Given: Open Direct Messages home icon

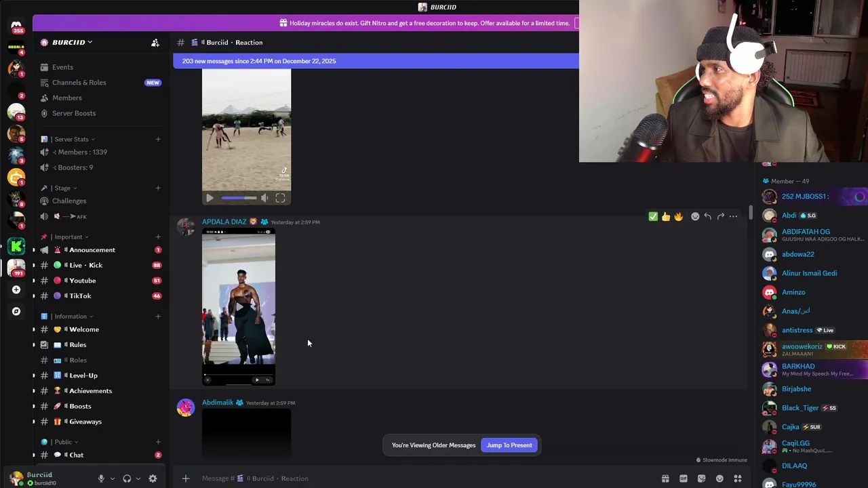Looking at the screenshot, I should tap(16, 25).
